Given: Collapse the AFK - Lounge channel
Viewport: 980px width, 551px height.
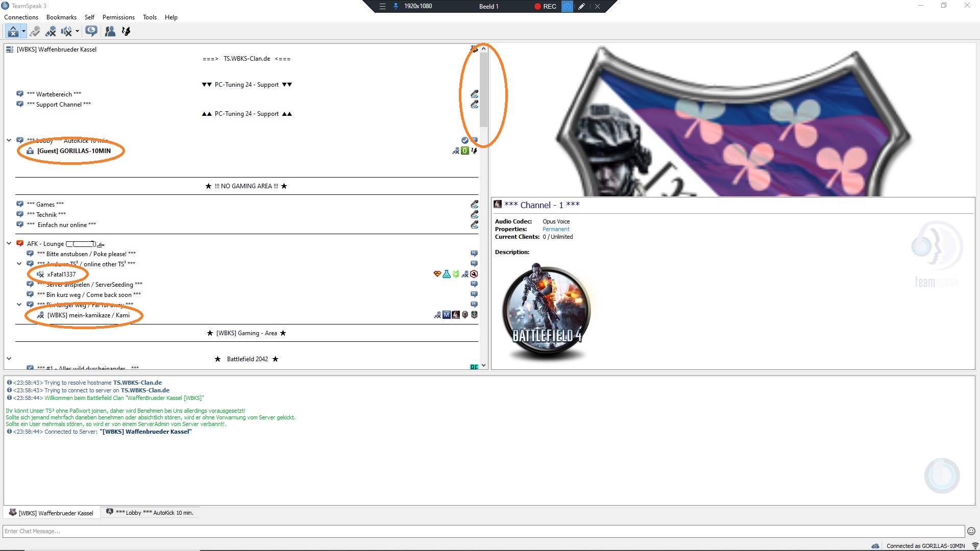Looking at the screenshot, I should 9,243.
